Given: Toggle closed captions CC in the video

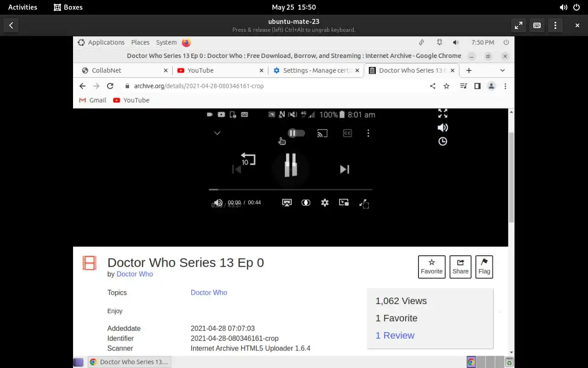Looking at the screenshot, I should (347, 133).
